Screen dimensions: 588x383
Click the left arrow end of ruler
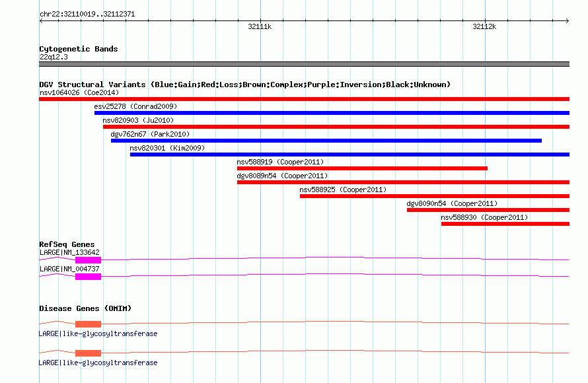tap(41, 20)
